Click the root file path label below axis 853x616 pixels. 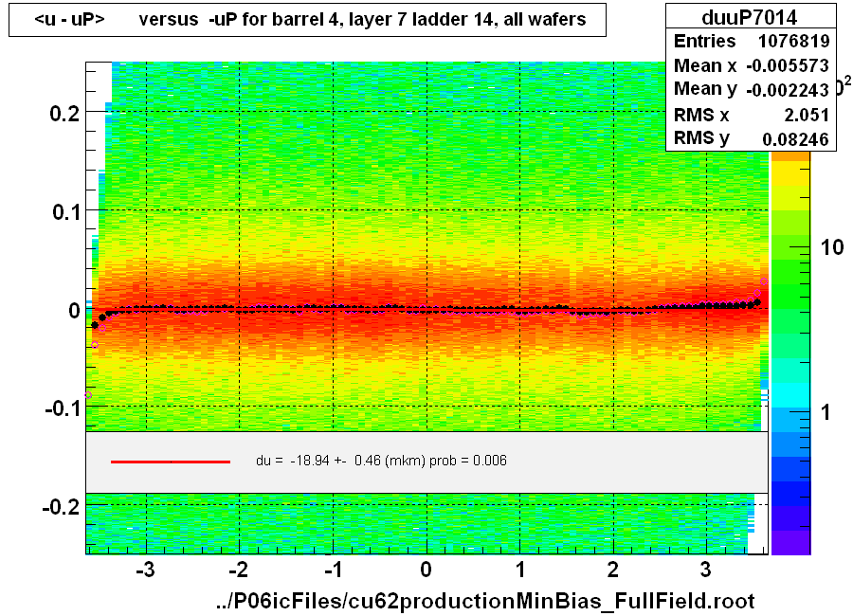[x=485, y=601]
